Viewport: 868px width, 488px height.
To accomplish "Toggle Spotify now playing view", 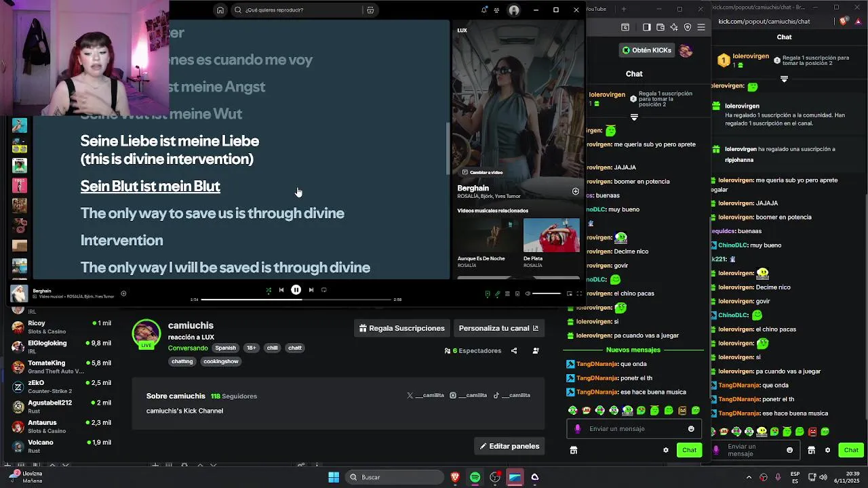I will [488, 293].
